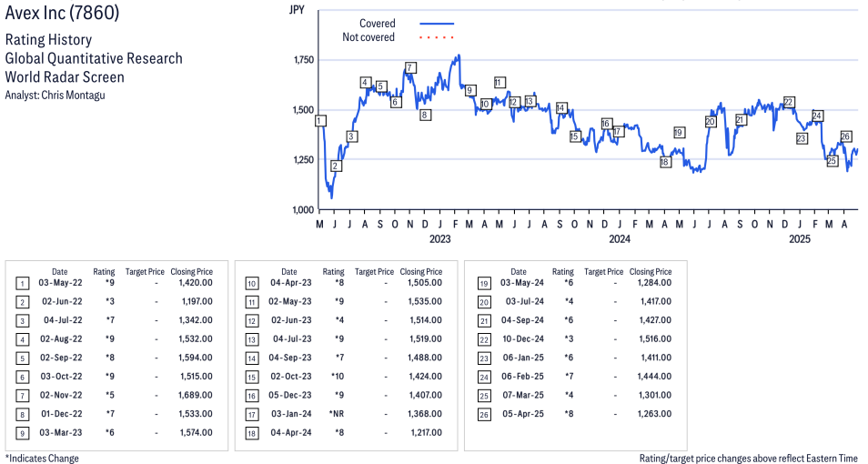868x464 pixels.
Task: Click the 2024 year label under the axis
Action: coord(620,239)
